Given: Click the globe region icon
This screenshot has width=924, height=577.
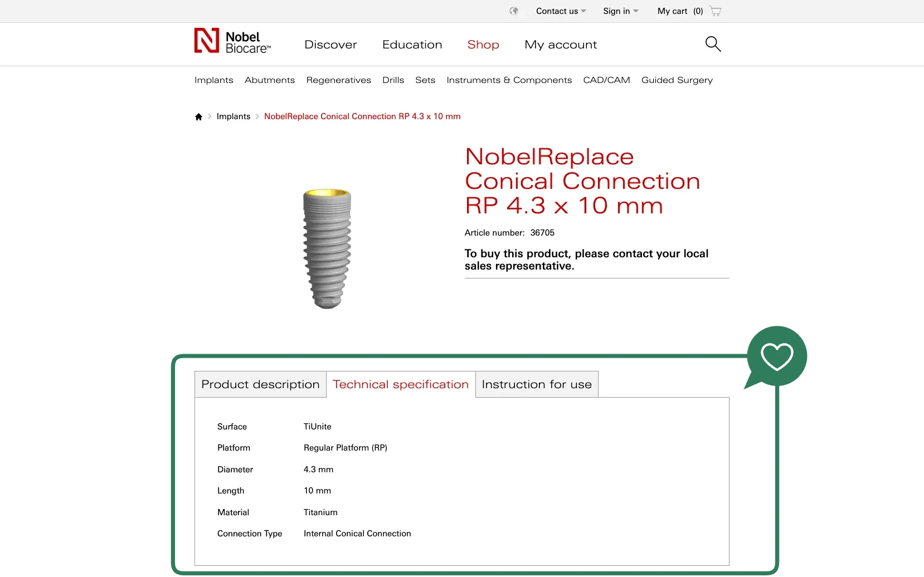Looking at the screenshot, I should coord(514,11).
